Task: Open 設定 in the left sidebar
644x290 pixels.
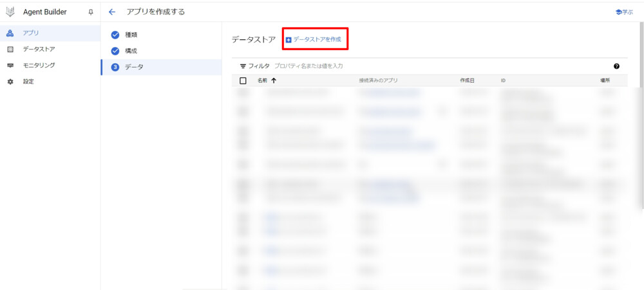Action: click(x=50, y=82)
